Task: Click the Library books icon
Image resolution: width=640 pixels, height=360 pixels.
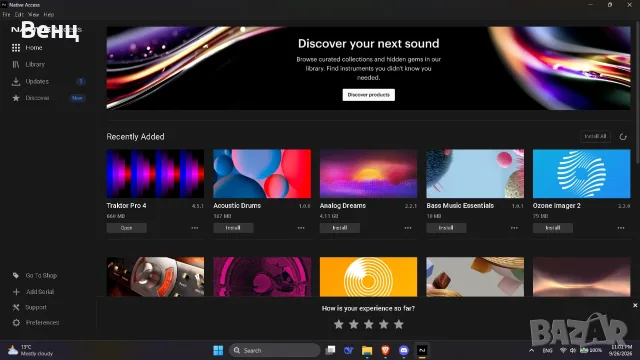Action: [16, 64]
